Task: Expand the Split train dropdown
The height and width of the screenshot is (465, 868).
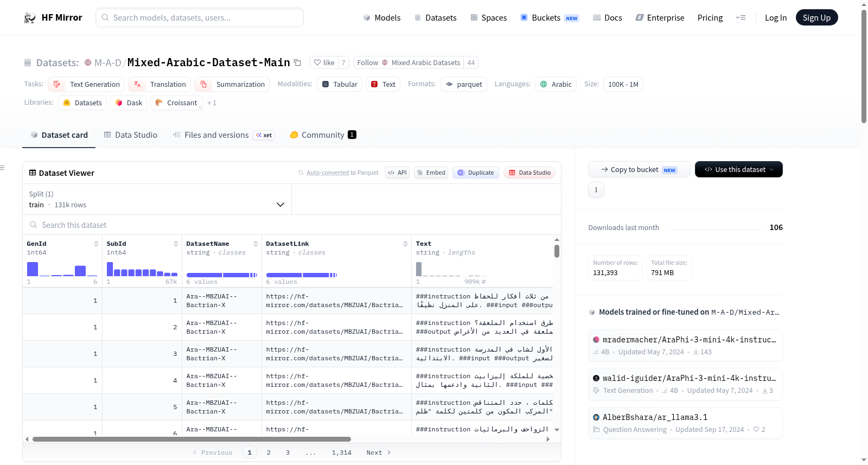Action: coord(157,199)
